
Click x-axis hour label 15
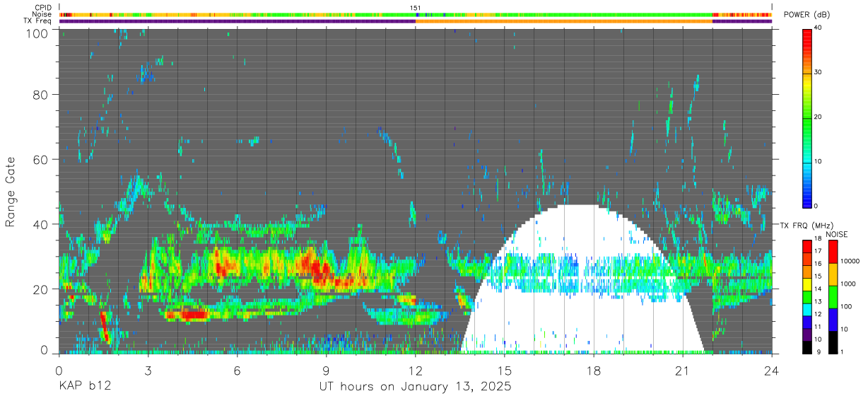coord(505,371)
